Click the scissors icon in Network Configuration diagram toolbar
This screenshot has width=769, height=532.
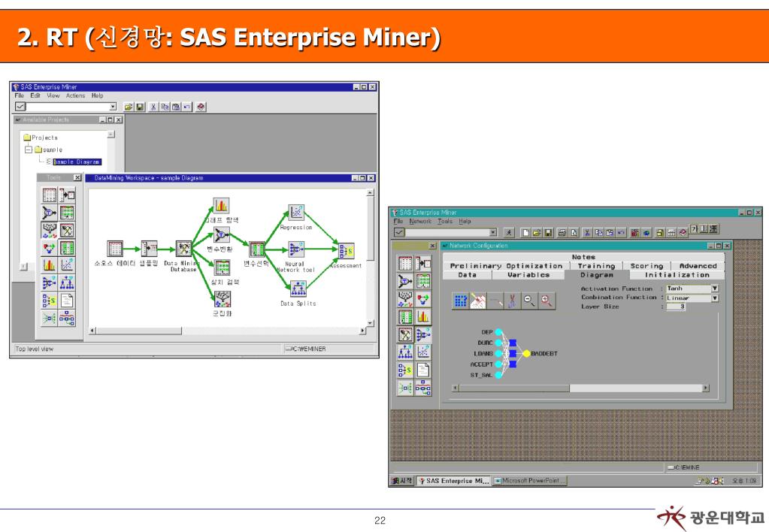tap(511, 300)
